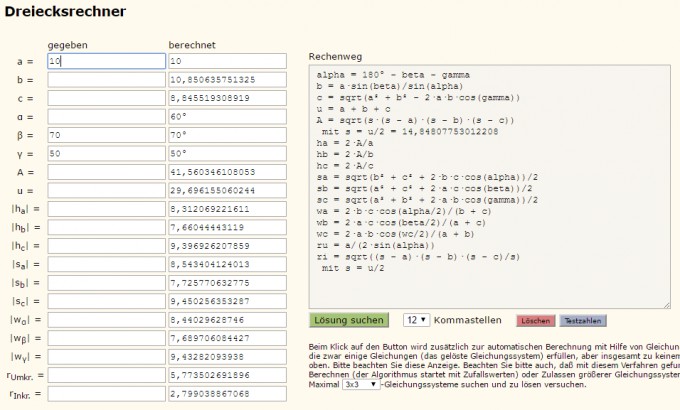The height and width of the screenshot is (410, 680).
Task: Click the calculated a field showing 10
Action: pyautogui.click(x=227, y=61)
